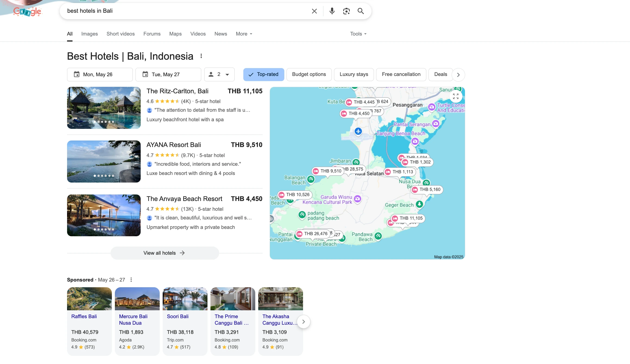This screenshot has width=630, height=364.
Task: Enable the Deals filter chip
Action: [440, 75]
